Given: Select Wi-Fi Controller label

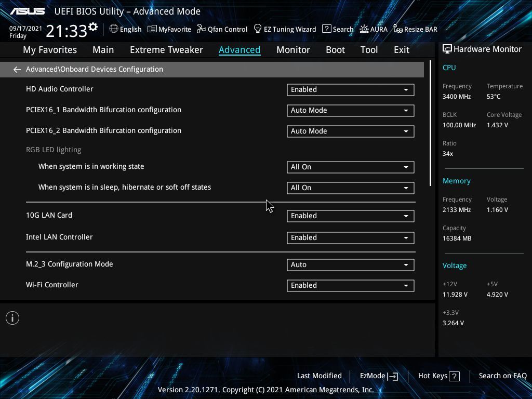Looking at the screenshot, I should pos(52,285).
